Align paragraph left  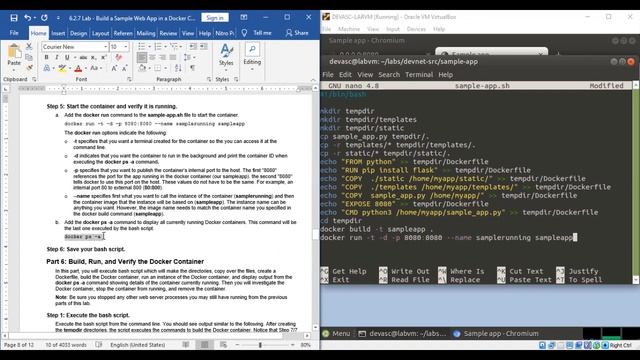click(x=142, y=58)
